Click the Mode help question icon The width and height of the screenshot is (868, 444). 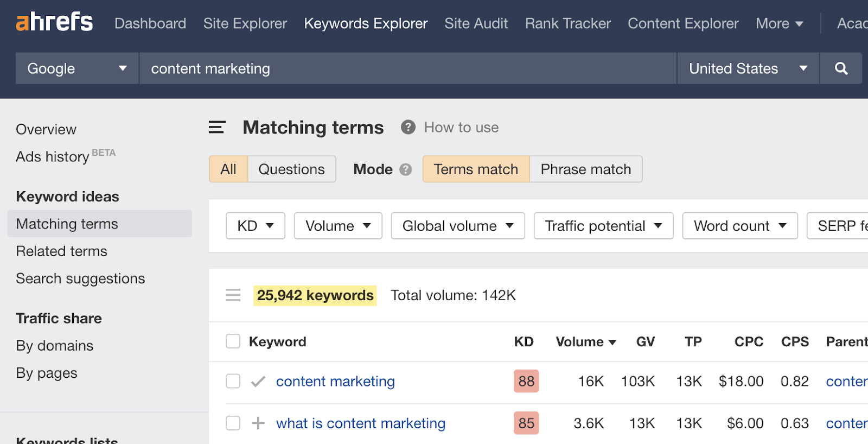(405, 169)
